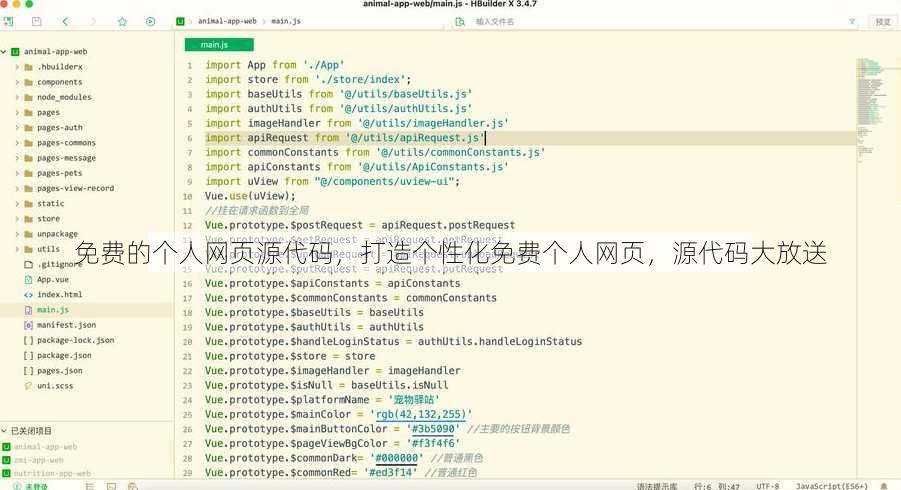The width and height of the screenshot is (901, 490).
Task: Click the notification bell in status bar
Action: 884,486
